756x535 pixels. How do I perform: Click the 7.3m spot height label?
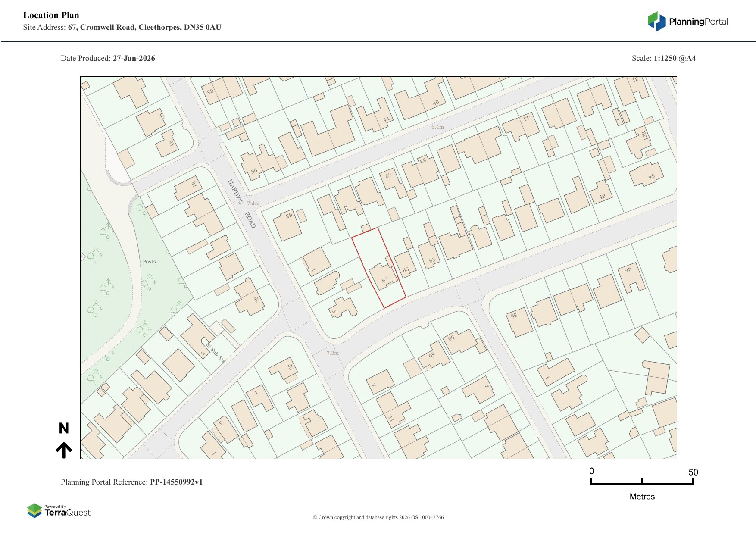pos(333,353)
